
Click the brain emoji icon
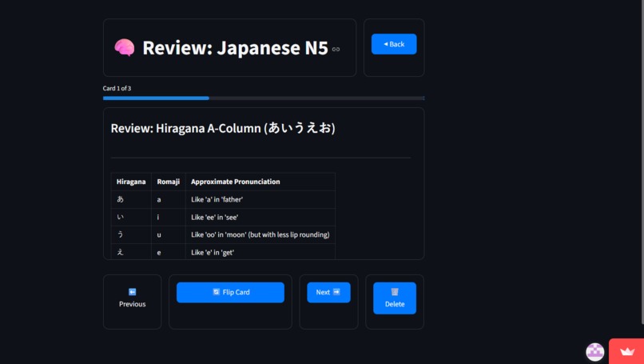125,48
